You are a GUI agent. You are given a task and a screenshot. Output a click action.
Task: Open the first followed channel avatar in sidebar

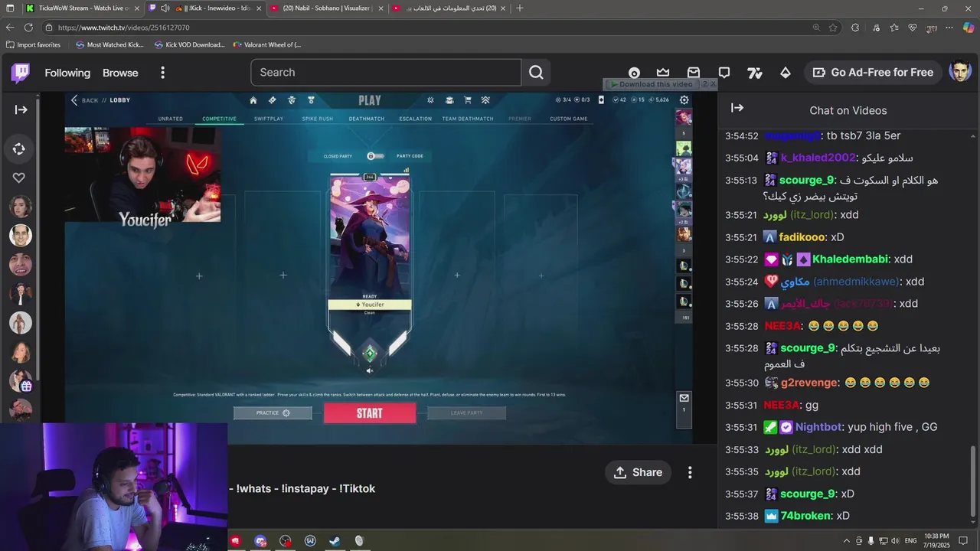21,206
